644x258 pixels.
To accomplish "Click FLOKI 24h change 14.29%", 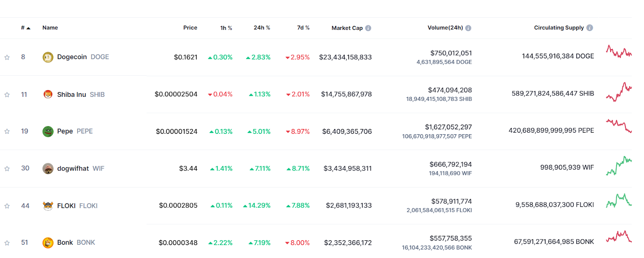I will [257, 206].
